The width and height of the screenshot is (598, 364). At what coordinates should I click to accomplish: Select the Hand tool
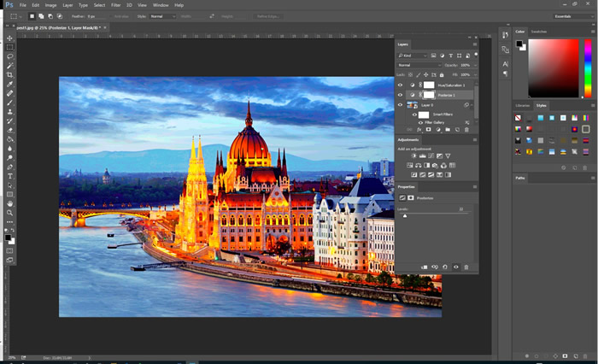pyautogui.click(x=10, y=203)
